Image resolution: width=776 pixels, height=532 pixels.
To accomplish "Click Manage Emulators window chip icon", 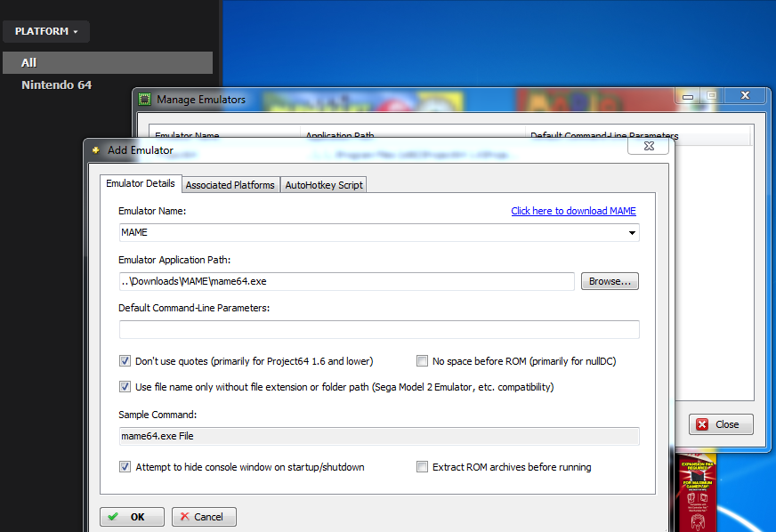I will [144, 99].
